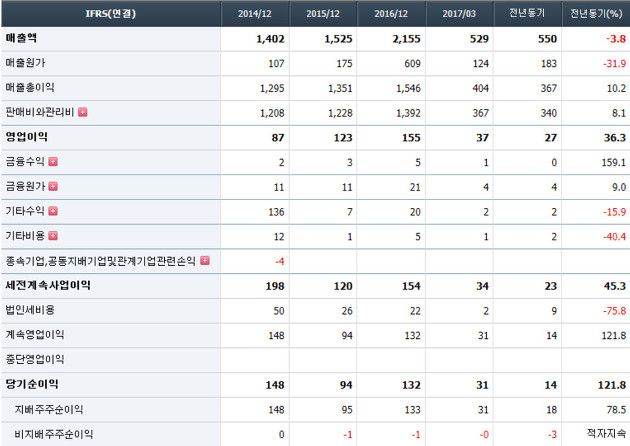Click 비지배주주순이익 value -3 for 전년동기
630x446 pixels.
pos(552,435)
